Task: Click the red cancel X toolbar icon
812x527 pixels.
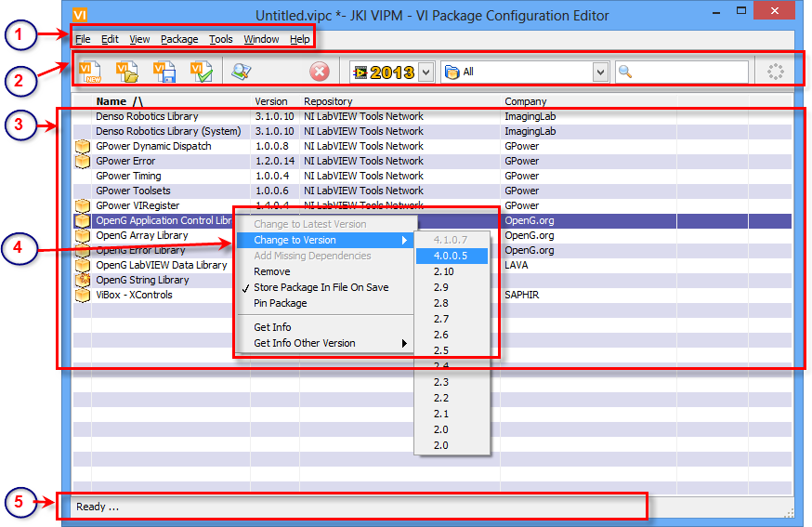Action: point(320,72)
